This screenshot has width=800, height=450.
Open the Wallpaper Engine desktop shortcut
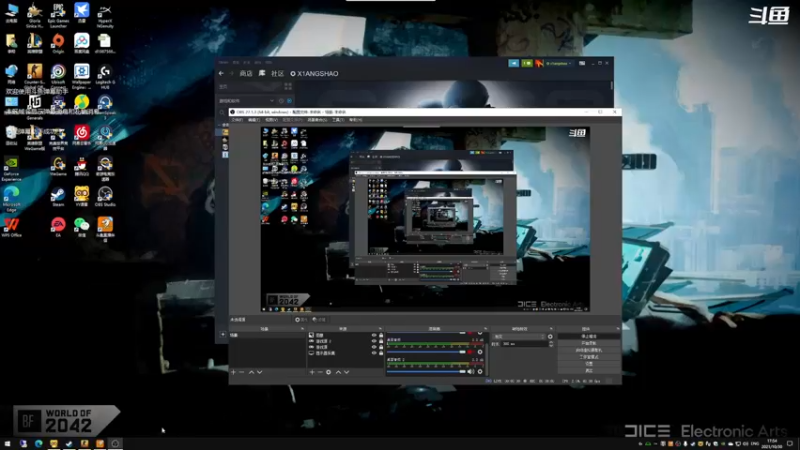click(x=82, y=74)
